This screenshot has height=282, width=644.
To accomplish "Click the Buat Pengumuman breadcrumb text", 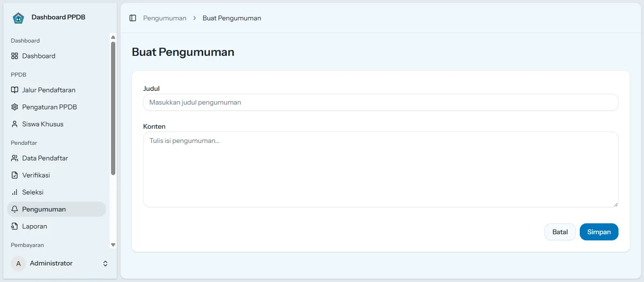I will click(232, 18).
